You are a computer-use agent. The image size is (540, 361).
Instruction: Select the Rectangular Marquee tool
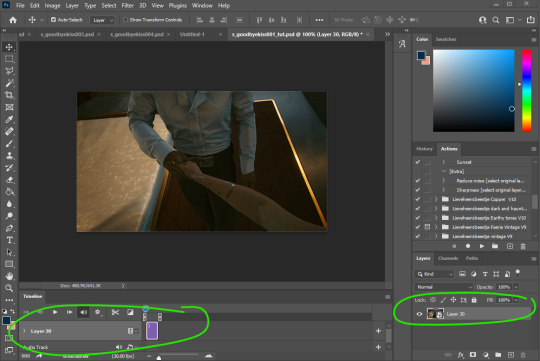point(9,59)
